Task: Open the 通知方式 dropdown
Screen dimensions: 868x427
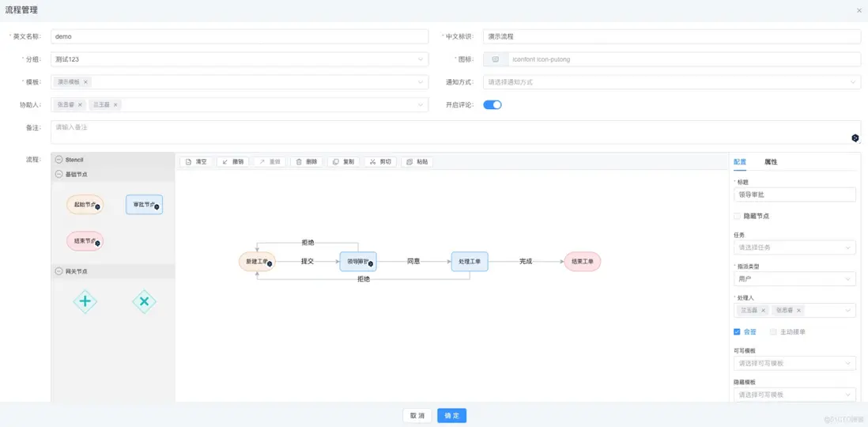Action: point(672,82)
